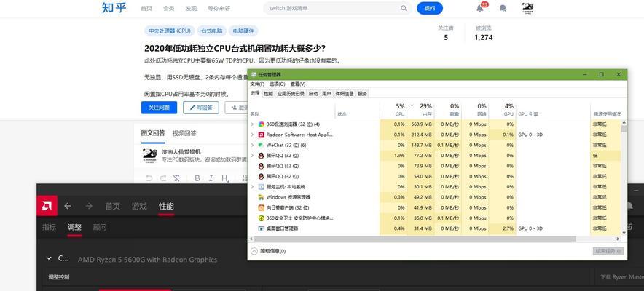The width and height of the screenshot is (644, 291).
Task: Click the Windows 资源管理器 process icon
Action: 262,197
